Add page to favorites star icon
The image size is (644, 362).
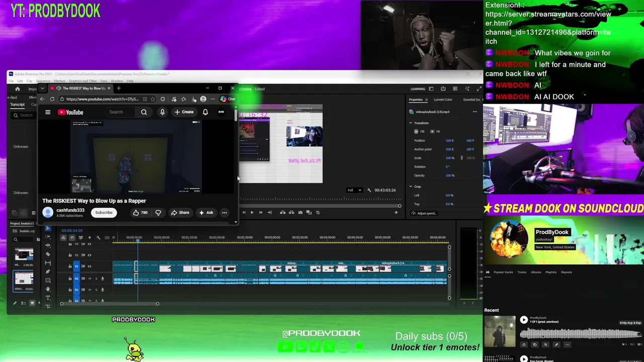point(152,99)
